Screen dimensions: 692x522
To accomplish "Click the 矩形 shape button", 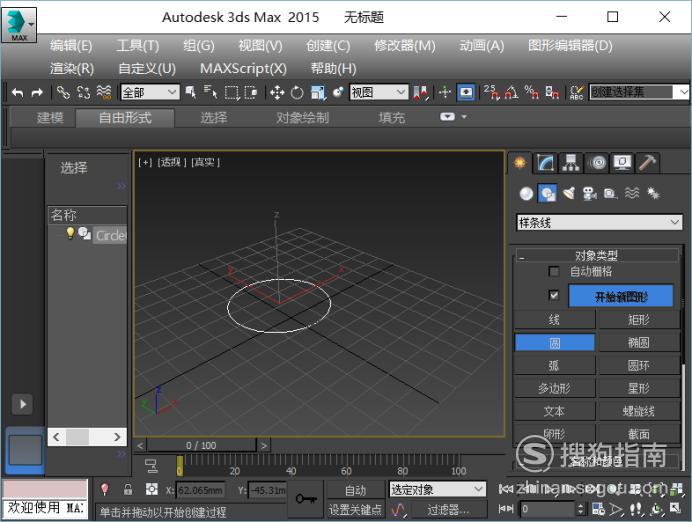I will point(638,320).
